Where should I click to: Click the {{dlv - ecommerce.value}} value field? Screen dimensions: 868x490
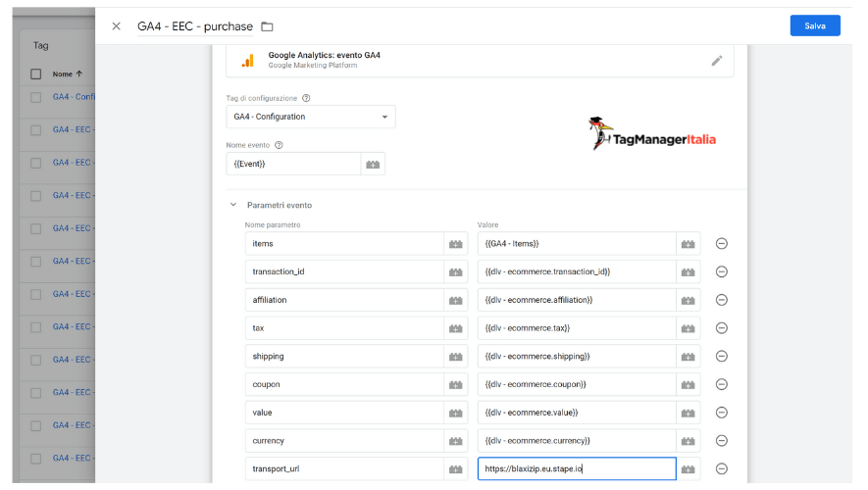(x=577, y=414)
